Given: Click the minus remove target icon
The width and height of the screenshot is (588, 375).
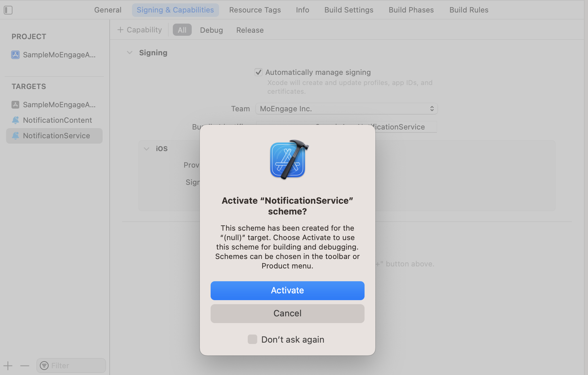Looking at the screenshot, I should pyautogui.click(x=25, y=366).
